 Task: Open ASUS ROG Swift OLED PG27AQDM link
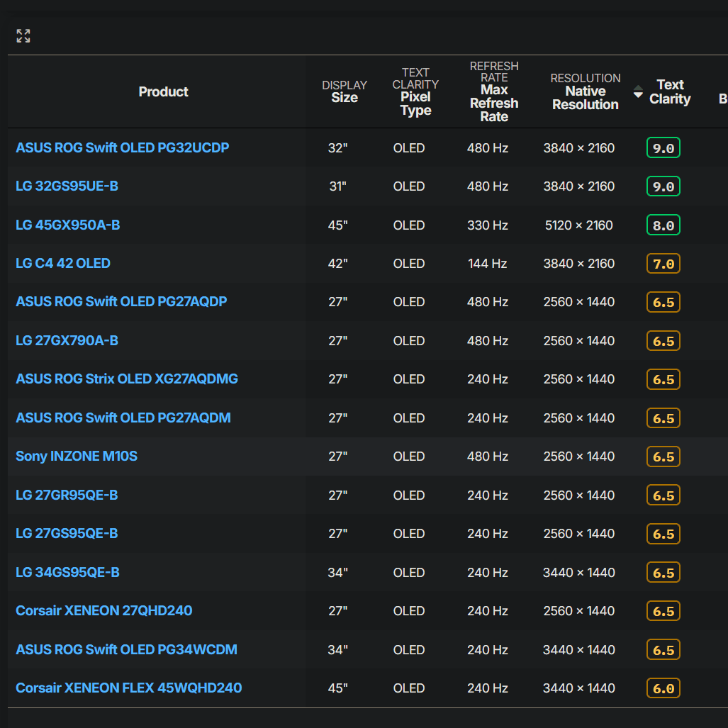coord(123,418)
